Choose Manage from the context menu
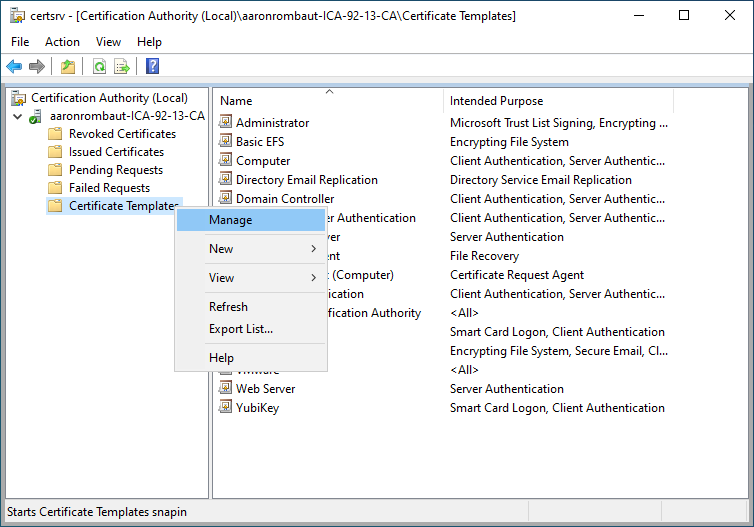Viewport: 754px width, 527px height. 231,220
